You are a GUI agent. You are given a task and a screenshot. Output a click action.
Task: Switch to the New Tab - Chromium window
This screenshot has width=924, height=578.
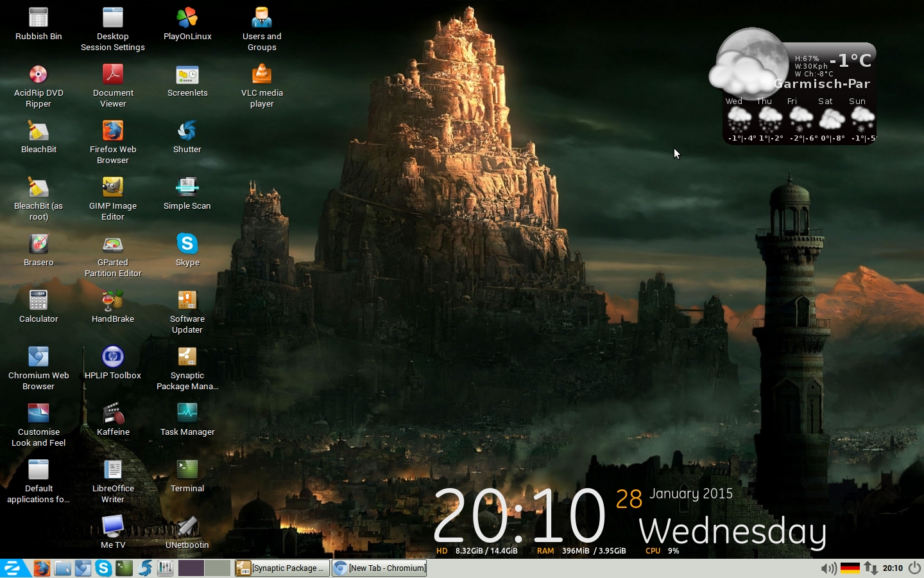point(380,568)
